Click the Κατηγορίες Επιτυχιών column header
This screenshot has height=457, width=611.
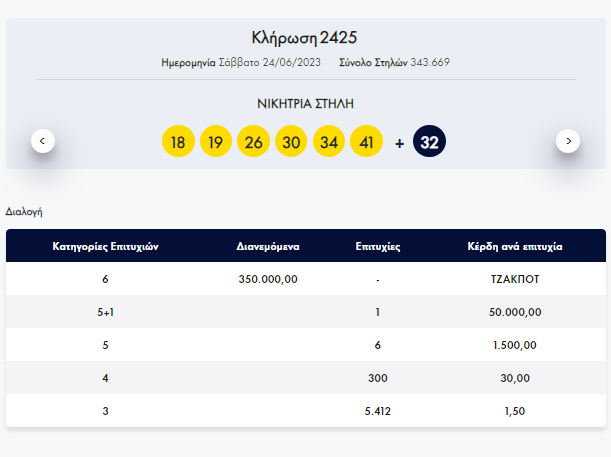106,247
